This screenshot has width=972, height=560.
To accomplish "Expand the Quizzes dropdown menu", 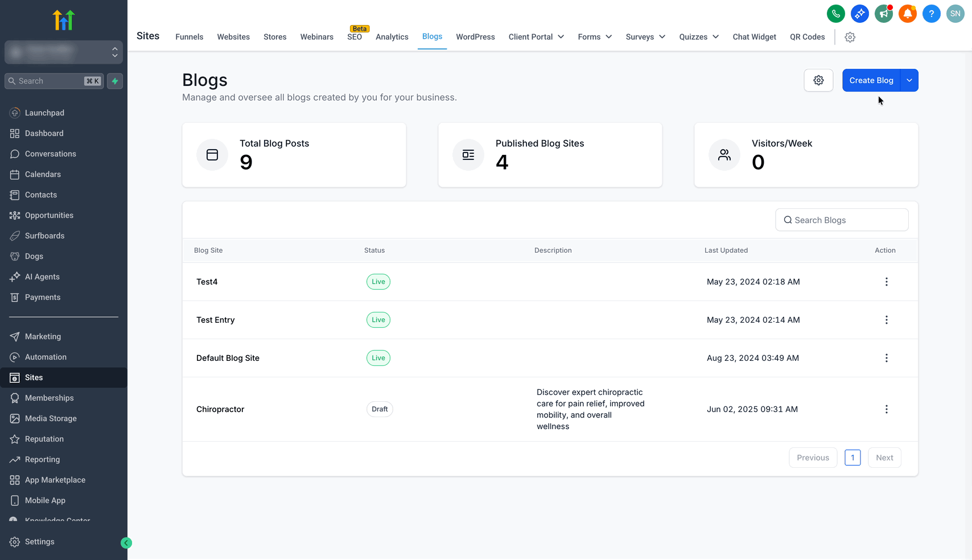I will [x=699, y=37].
